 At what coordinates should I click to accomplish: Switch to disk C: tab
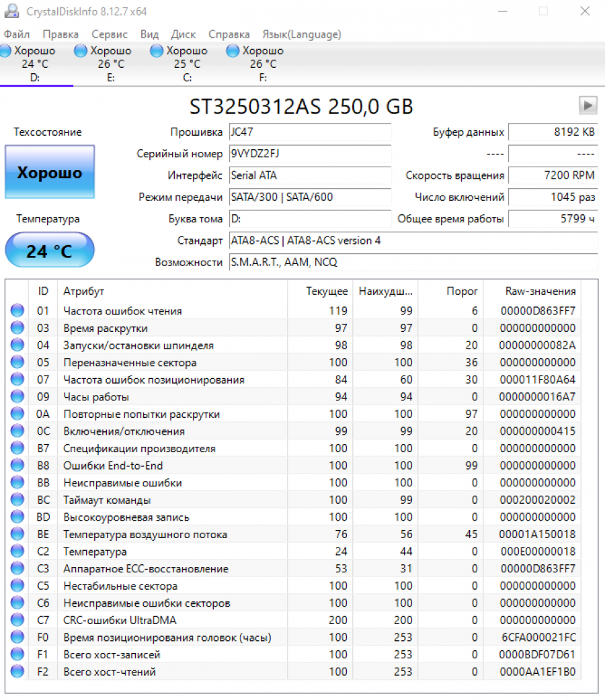click(186, 64)
